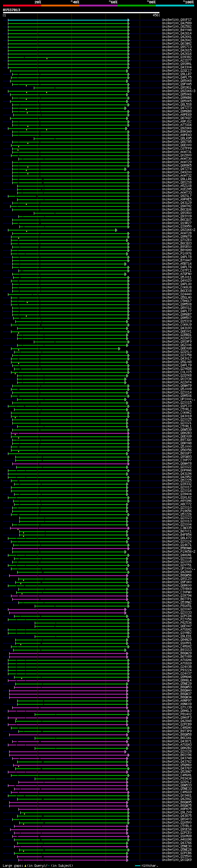Viewport: 197px width, 868px height.
Task: Select hit label UniRef100_Q42614
Action: pyautogui.click(x=177, y=33)
